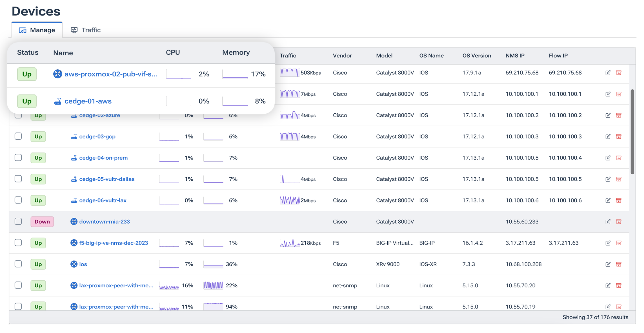Open cedge-01-aws device link
Viewport: 644px width, 333px height.
[88, 101]
